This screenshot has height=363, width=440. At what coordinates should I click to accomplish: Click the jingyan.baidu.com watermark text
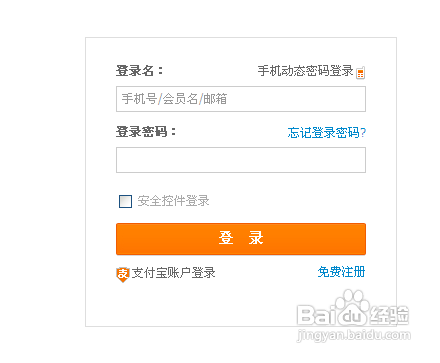(354, 334)
